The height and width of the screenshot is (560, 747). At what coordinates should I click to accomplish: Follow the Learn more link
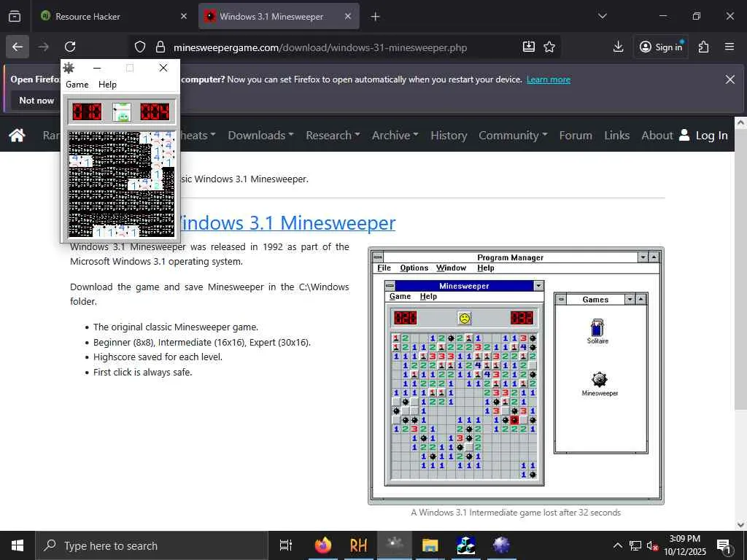(x=549, y=79)
